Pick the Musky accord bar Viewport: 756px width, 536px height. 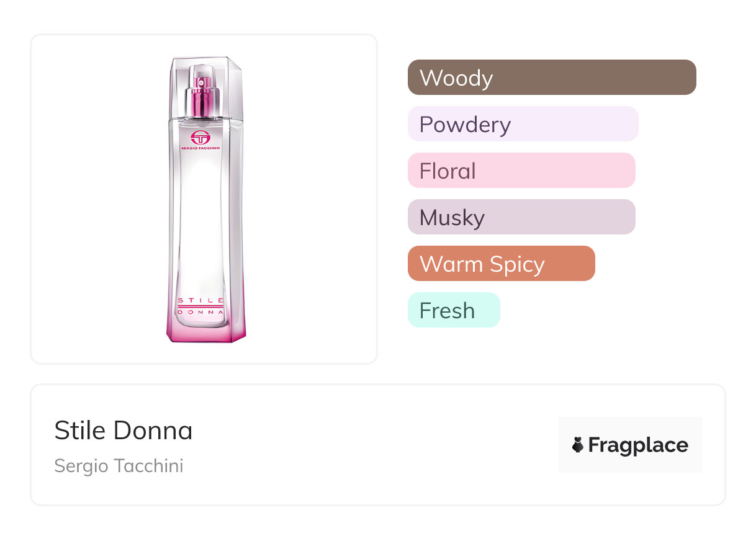click(521, 217)
